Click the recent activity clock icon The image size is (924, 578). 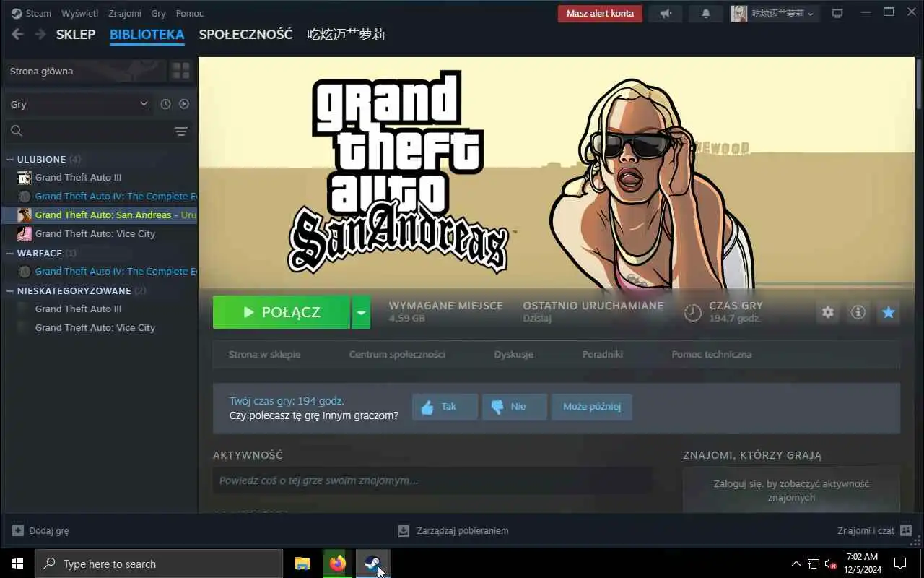[165, 104]
